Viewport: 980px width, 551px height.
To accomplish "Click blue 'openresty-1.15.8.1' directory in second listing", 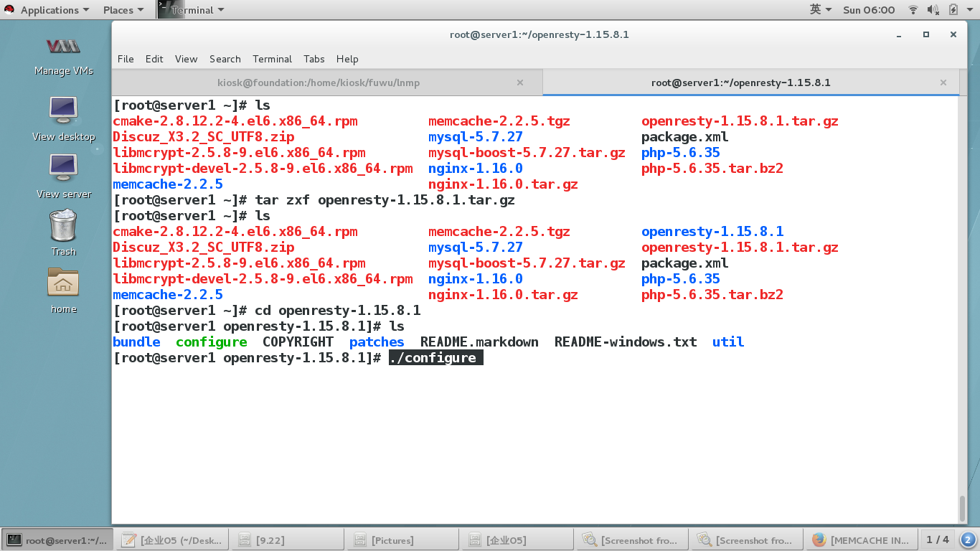I will click(712, 232).
